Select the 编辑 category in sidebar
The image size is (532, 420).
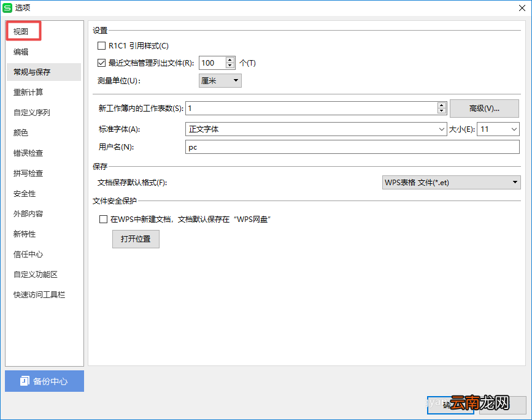coord(21,52)
